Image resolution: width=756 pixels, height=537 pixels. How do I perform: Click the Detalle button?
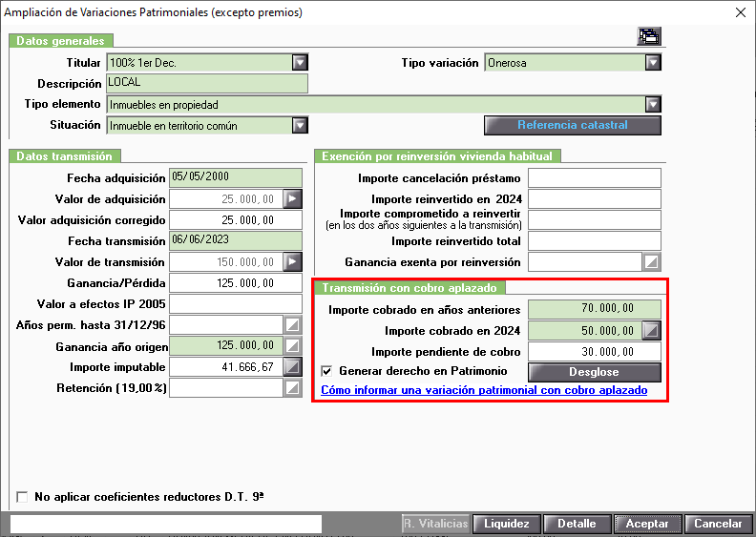coord(577,524)
